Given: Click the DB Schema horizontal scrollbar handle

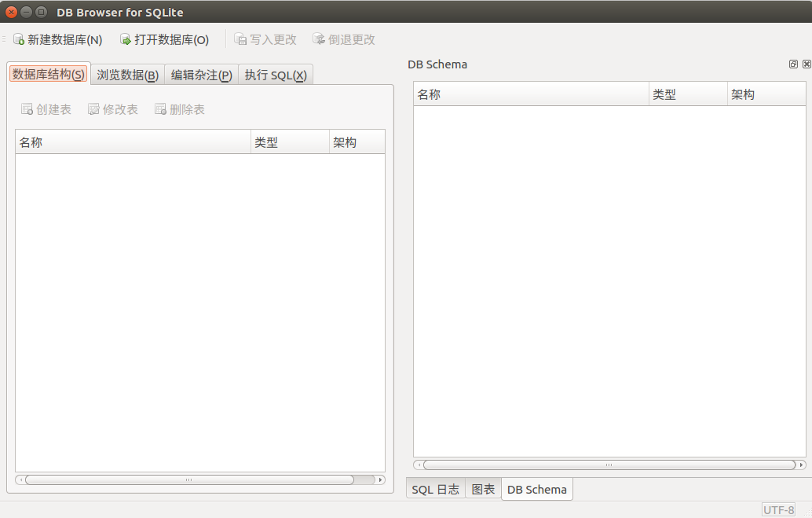Looking at the screenshot, I should click(x=609, y=465).
